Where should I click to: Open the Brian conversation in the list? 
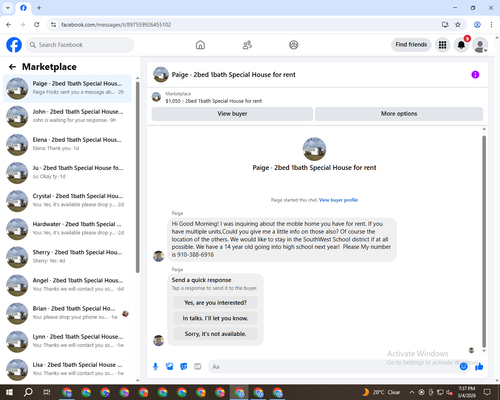pyautogui.click(x=67, y=313)
